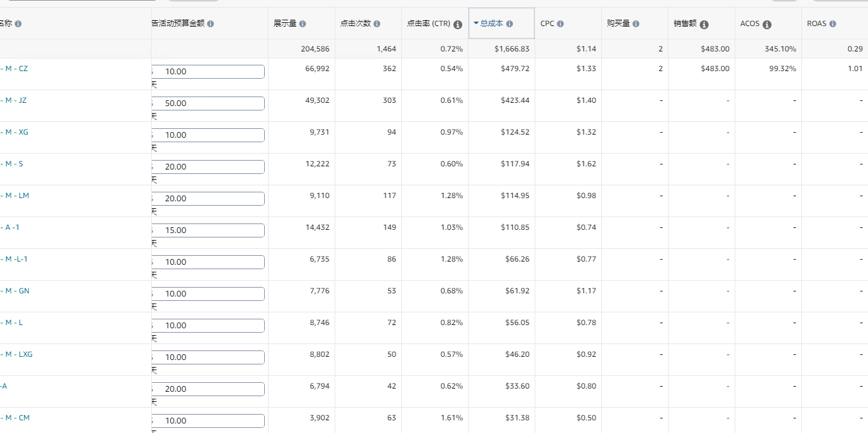Click budget field for M - CM campaign
This screenshot has width=868, height=433.
(x=210, y=421)
